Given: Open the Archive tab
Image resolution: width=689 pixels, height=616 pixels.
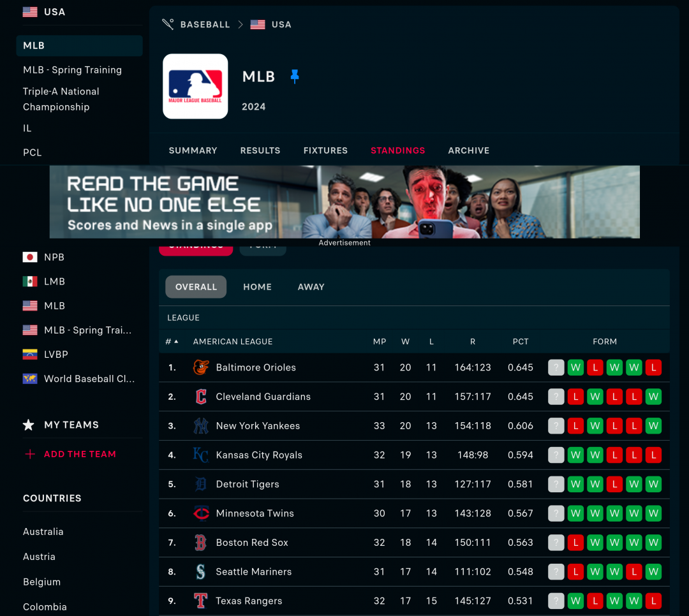Looking at the screenshot, I should (468, 150).
